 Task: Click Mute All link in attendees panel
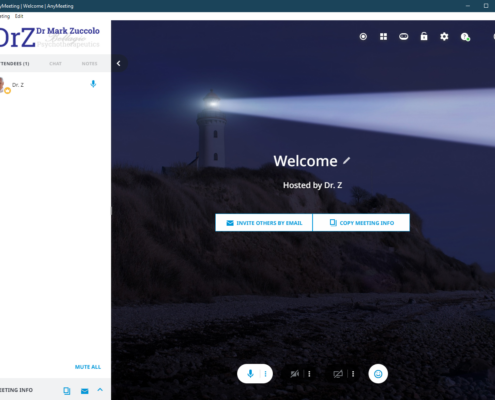(x=88, y=367)
